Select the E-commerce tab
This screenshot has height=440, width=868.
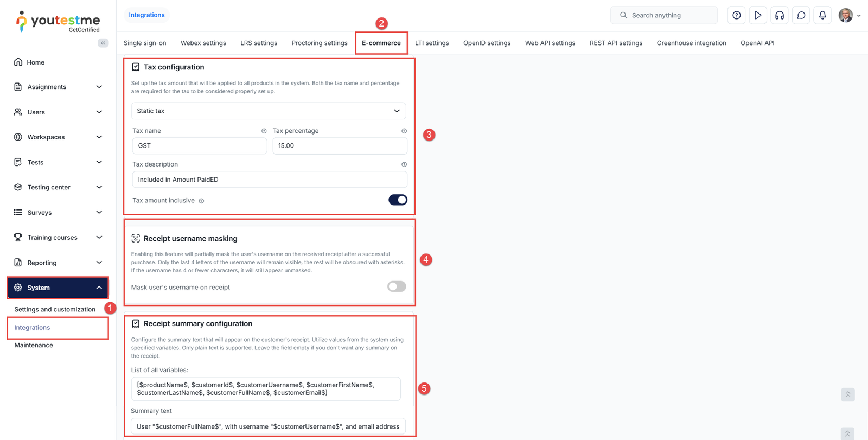click(381, 43)
